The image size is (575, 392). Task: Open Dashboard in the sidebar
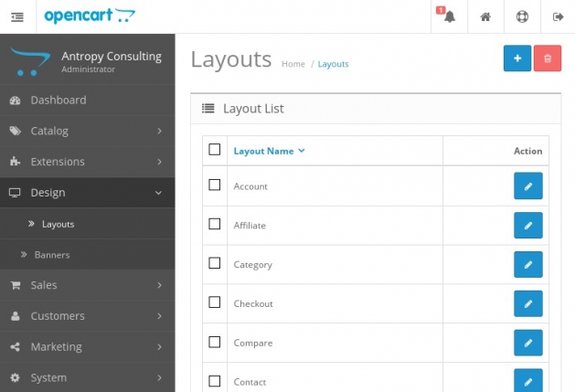87,101
